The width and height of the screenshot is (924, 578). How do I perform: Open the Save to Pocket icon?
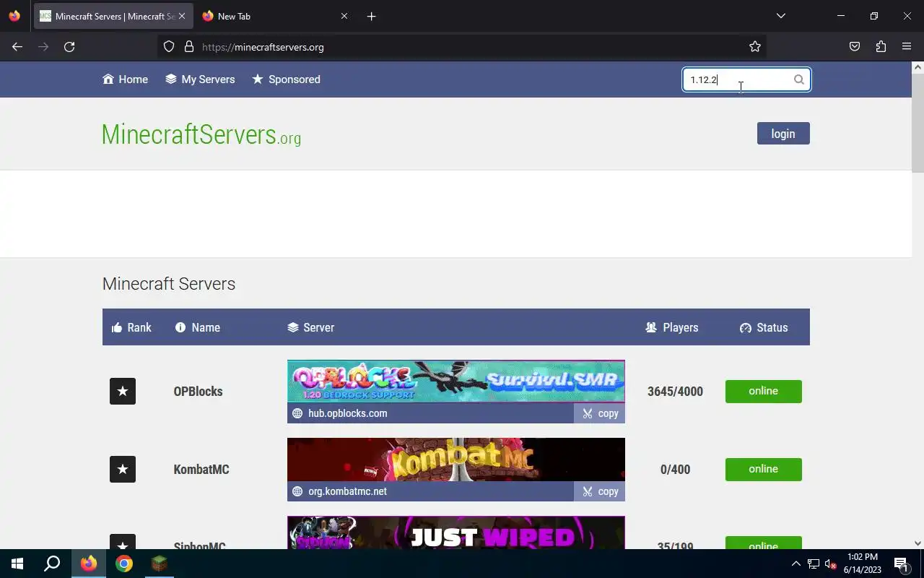pyautogui.click(x=855, y=47)
